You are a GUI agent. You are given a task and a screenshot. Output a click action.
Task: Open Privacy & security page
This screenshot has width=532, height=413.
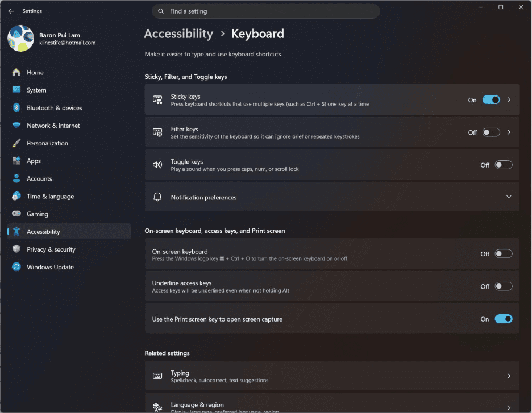point(69,249)
